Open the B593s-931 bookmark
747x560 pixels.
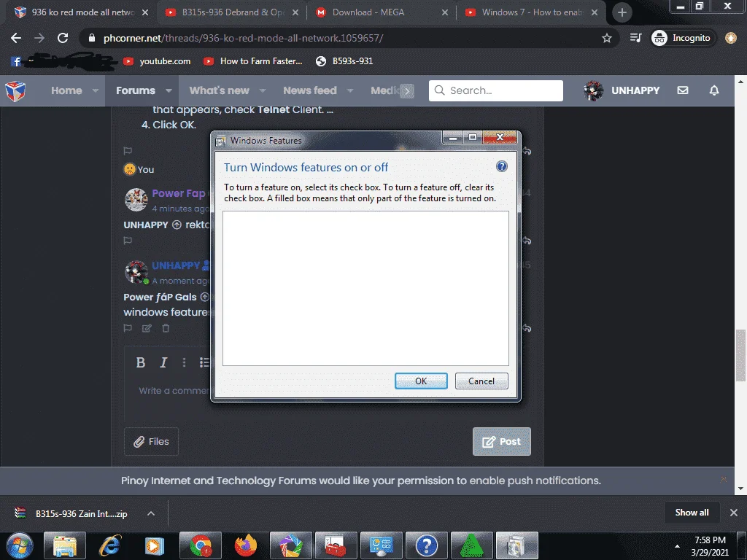(344, 61)
